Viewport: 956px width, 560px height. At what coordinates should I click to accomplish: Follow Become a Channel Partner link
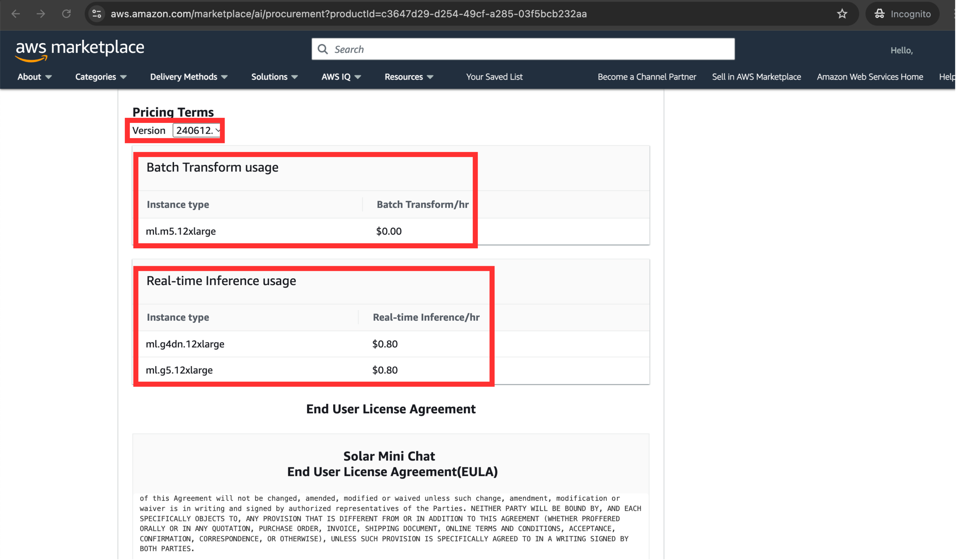(647, 77)
